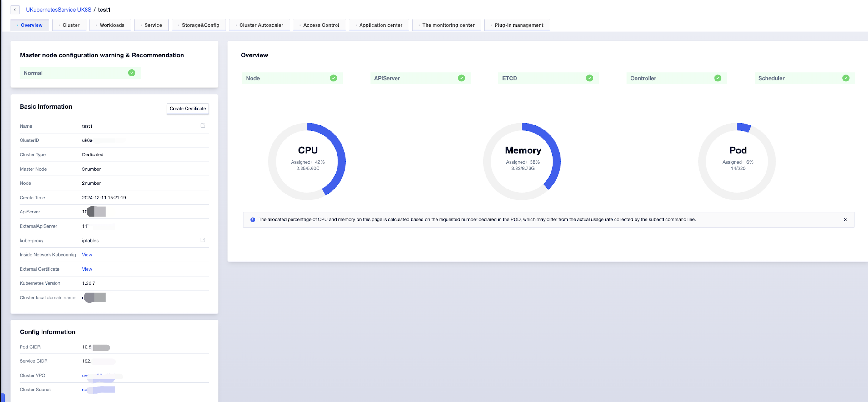The width and height of the screenshot is (868, 402).
Task: Select the Node value 2number
Action: (91, 183)
